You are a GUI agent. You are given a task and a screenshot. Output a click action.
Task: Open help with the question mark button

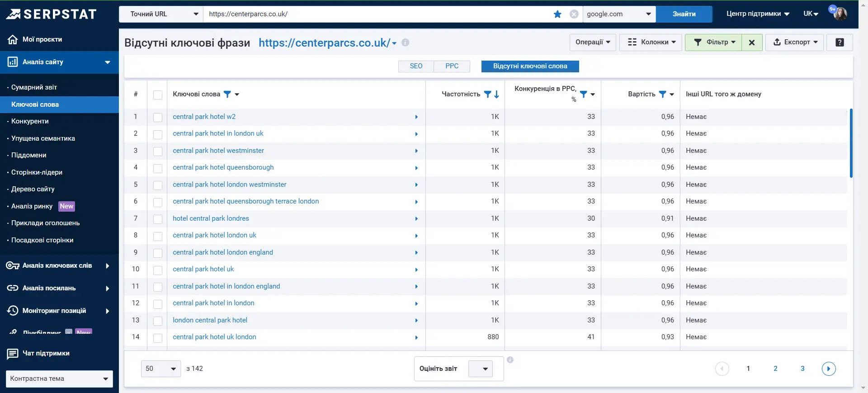[840, 43]
